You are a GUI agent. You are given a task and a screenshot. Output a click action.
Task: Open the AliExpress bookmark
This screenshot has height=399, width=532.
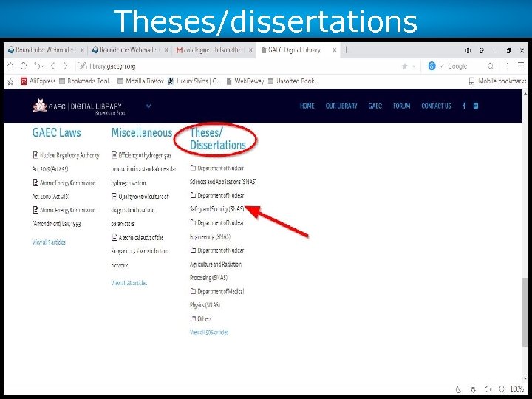point(38,81)
